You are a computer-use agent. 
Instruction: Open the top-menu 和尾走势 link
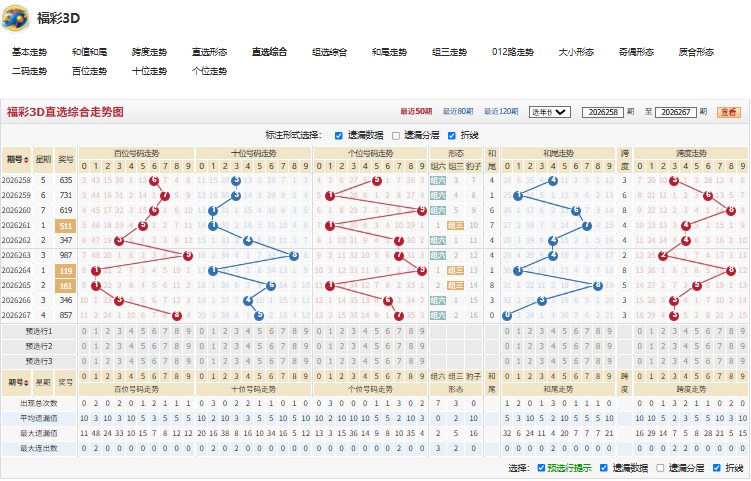pyautogui.click(x=389, y=52)
